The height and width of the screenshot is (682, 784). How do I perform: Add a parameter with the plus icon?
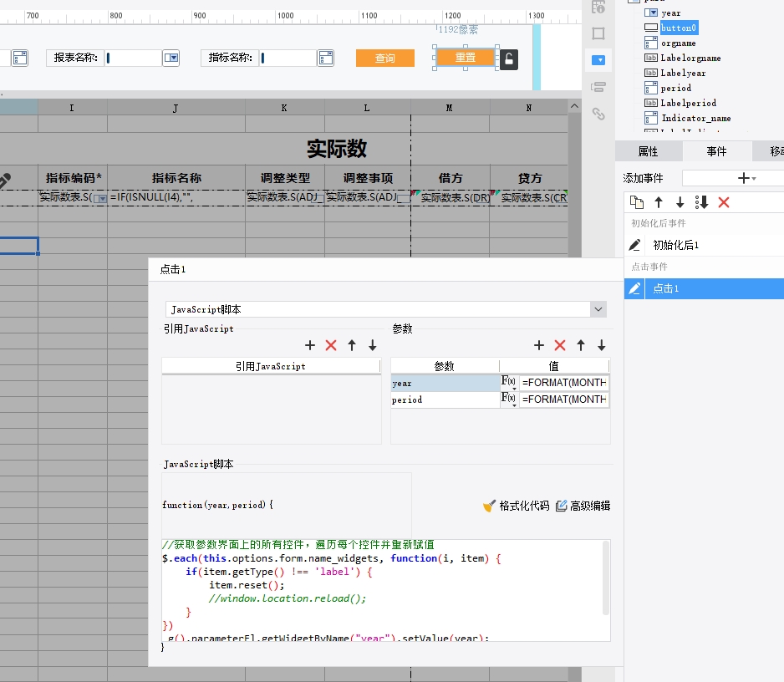tap(539, 345)
